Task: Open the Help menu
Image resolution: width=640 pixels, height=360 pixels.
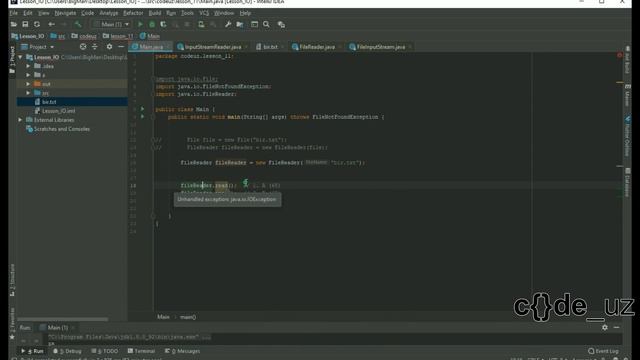Action: coord(245,13)
